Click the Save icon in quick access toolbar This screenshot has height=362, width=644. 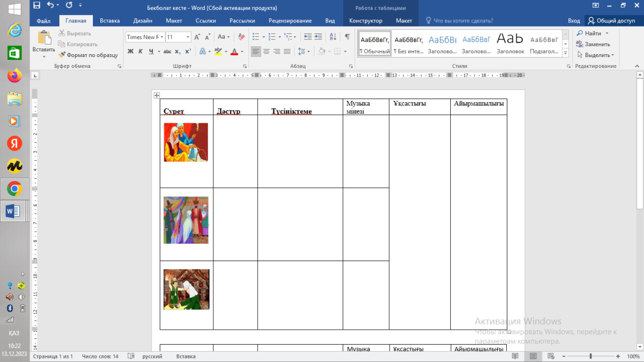pos(37,6)
